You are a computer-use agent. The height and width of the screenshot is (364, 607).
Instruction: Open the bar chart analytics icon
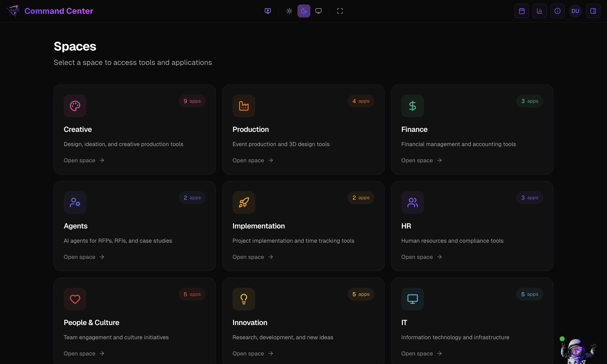pos(539,11)
